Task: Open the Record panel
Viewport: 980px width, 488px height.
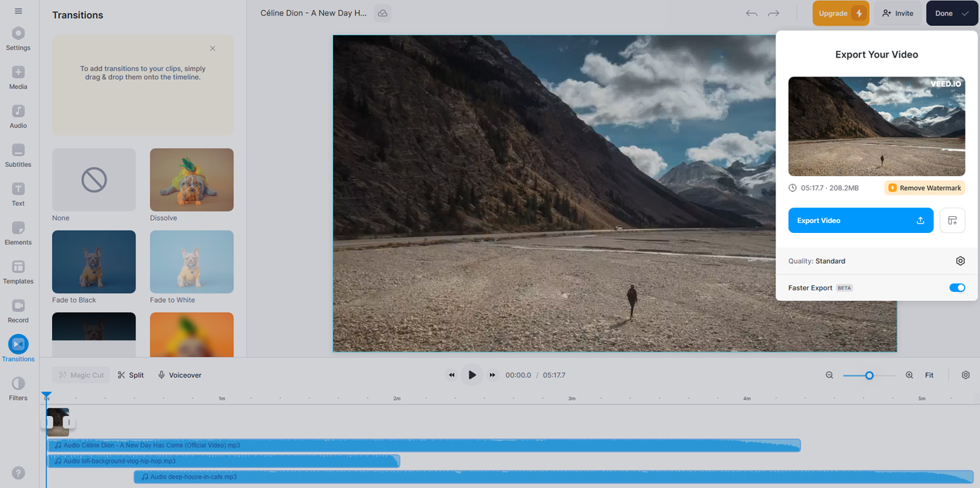Action: pyautogui.click(x=18, y=311)
